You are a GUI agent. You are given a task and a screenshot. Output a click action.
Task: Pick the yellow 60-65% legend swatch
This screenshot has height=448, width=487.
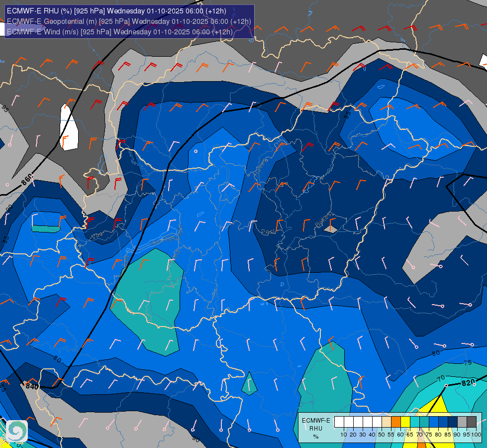pos(405,422)
